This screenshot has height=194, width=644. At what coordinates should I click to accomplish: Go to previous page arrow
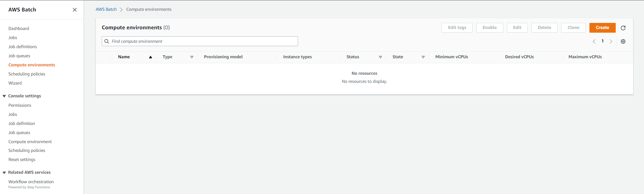point(594,41)
